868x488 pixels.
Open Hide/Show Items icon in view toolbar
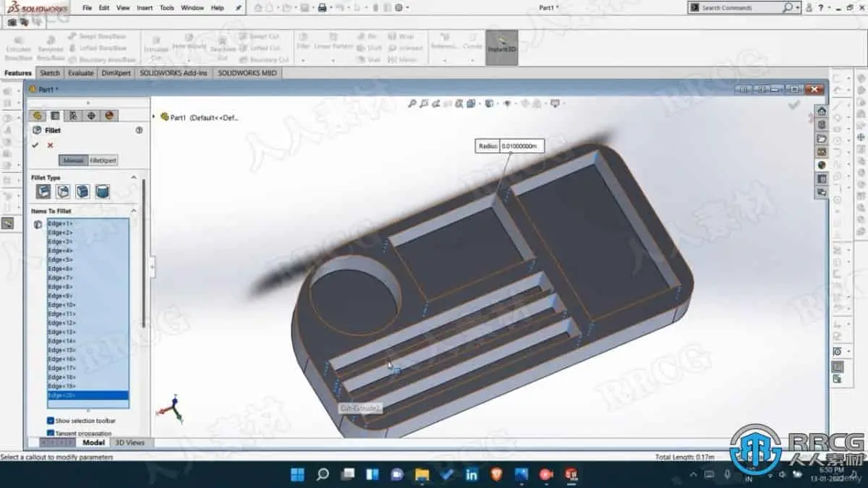point(507,103)
